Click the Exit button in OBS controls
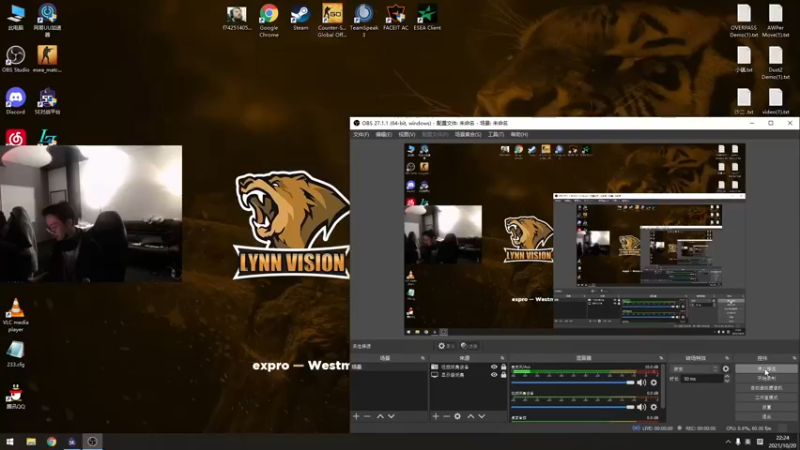Viewport: 800px width, 450px height. point(766,417)
